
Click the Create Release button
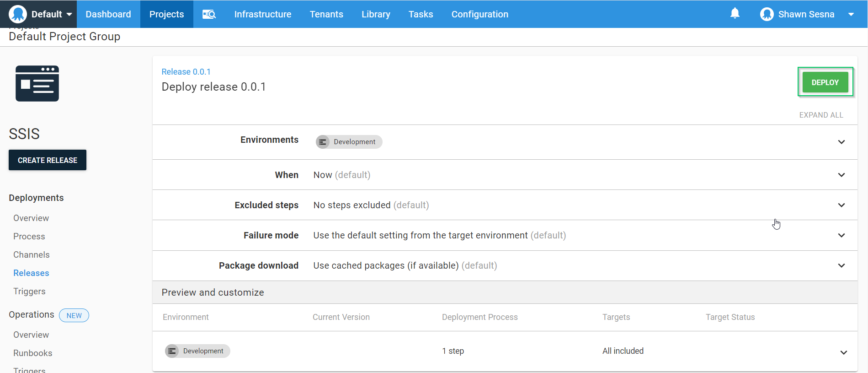tap(48, 160)
